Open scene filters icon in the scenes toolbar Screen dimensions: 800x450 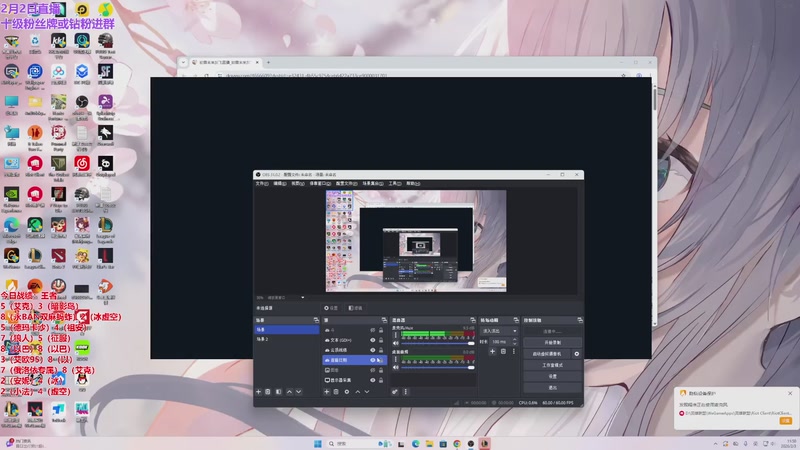coord(279,392)
